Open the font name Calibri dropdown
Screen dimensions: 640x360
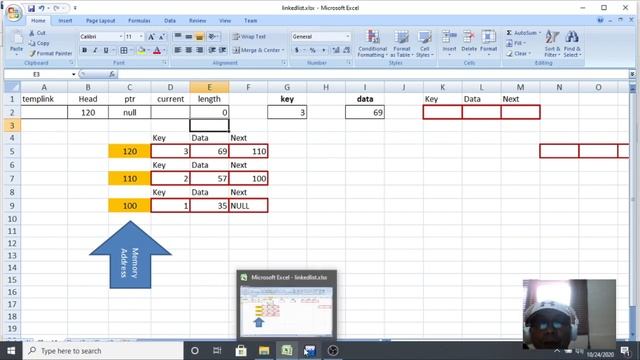click(121, 37)
